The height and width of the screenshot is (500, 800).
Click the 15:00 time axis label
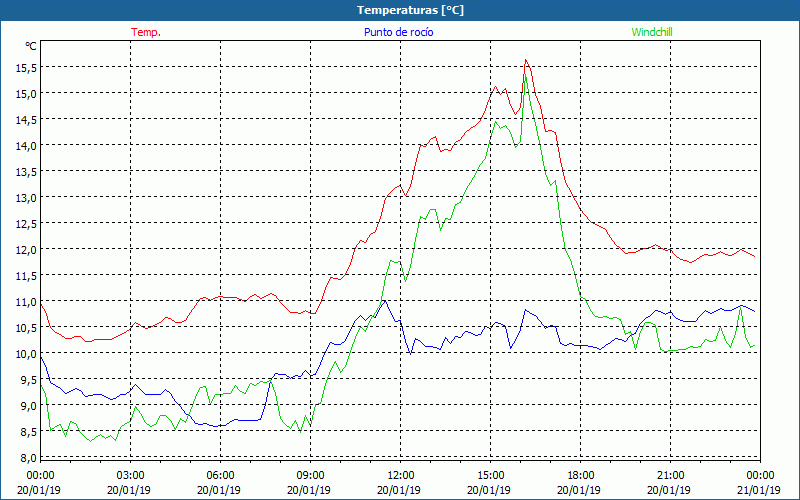[491, 476]
